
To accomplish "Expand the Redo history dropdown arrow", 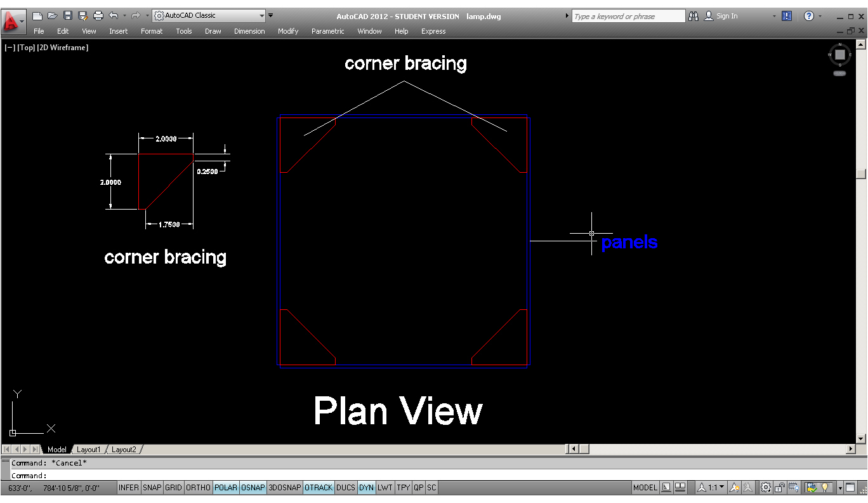I will [x=146, y=16].
